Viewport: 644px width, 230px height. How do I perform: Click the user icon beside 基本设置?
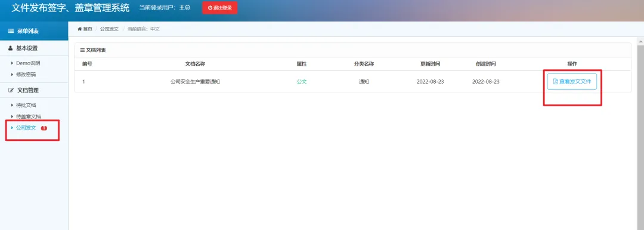point(11,48)
